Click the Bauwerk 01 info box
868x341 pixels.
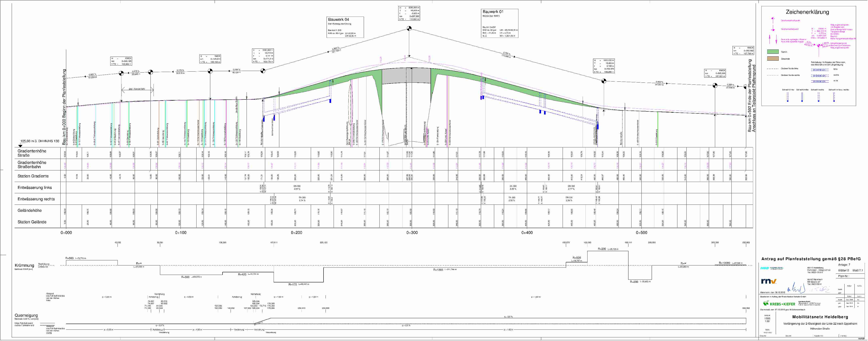500,23
